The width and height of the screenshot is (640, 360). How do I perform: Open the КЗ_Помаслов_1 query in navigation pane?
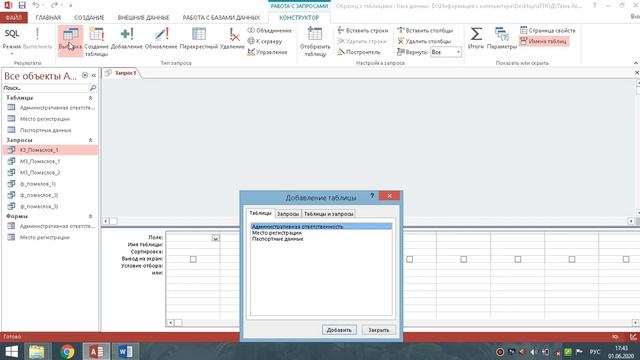pos(50,150)
